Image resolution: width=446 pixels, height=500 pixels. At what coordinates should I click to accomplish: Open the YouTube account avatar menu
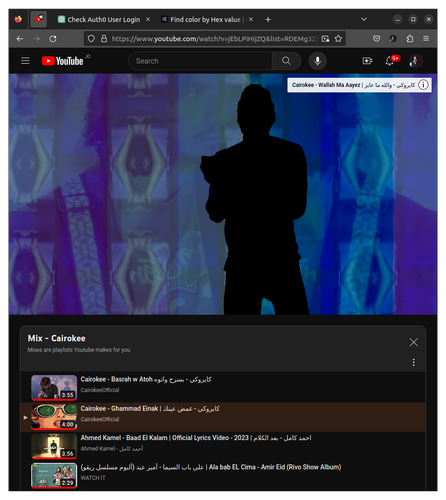pyautogui.click(x=415, y=61)
